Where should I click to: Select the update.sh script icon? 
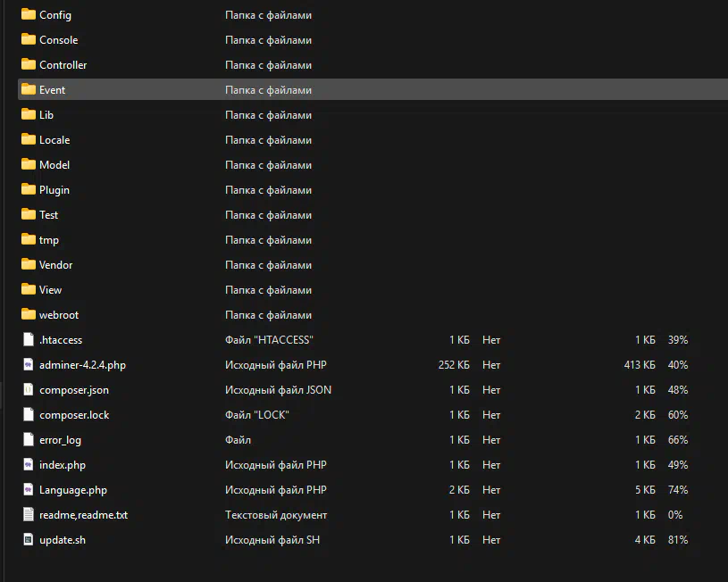pos(28,540)
